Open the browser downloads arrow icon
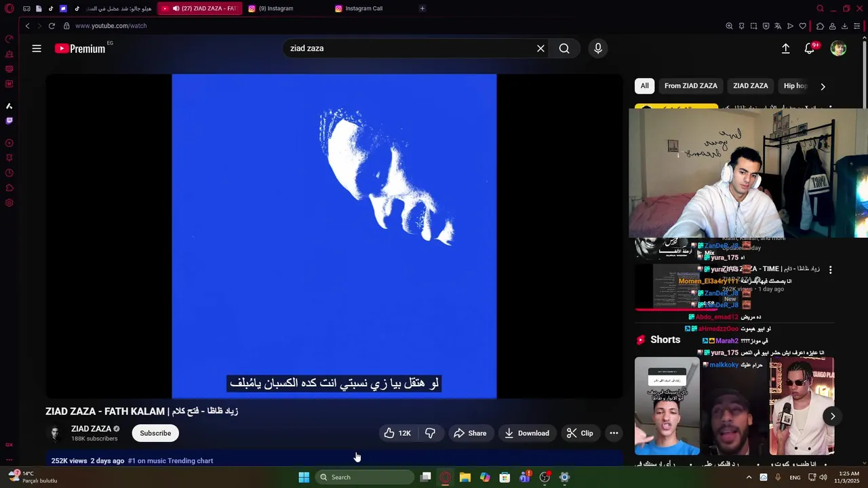 click(844, 26)
